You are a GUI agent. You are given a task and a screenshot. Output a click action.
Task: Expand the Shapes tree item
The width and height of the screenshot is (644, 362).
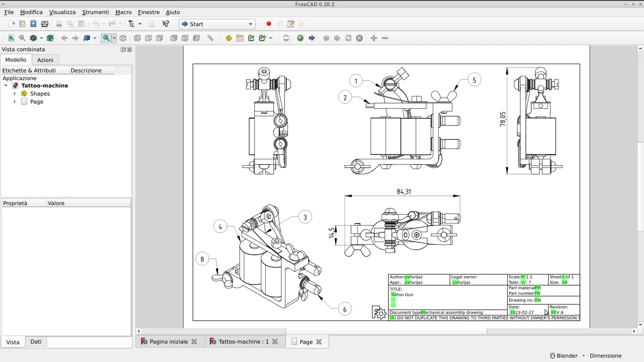(x=15, y=93)
